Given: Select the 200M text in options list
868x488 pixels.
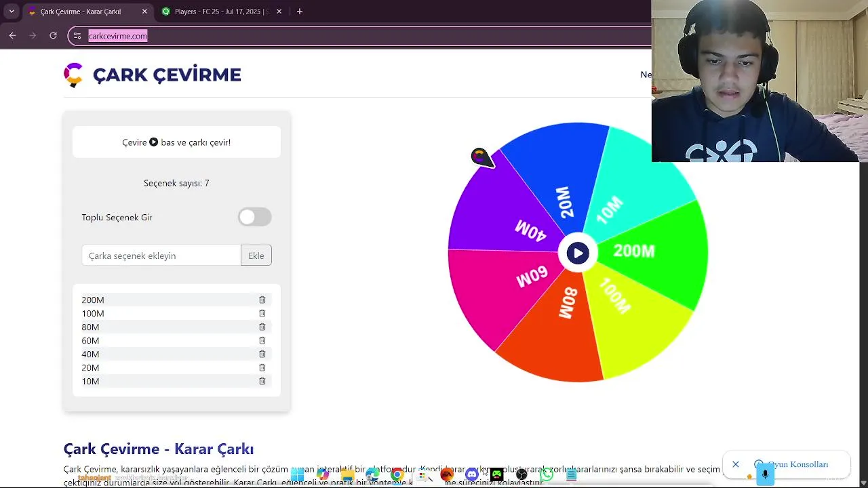Looking at the screenshot, I should tap(93, 300).
